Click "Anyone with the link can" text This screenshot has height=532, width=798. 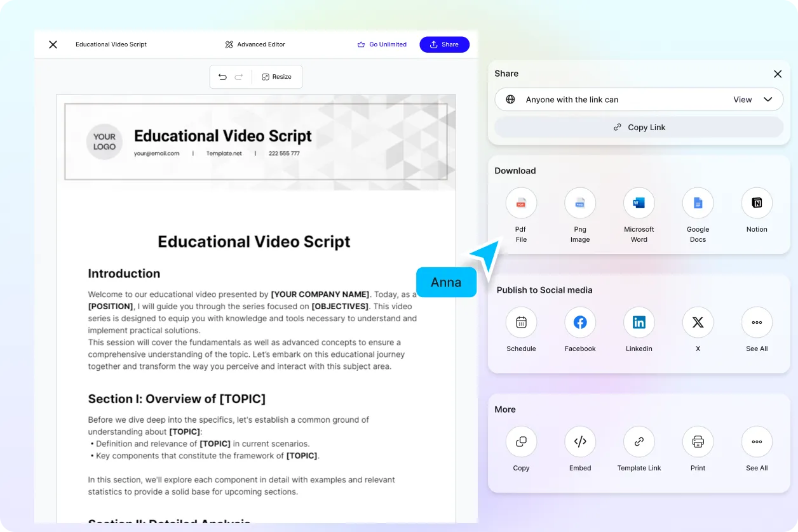[572, 100]
